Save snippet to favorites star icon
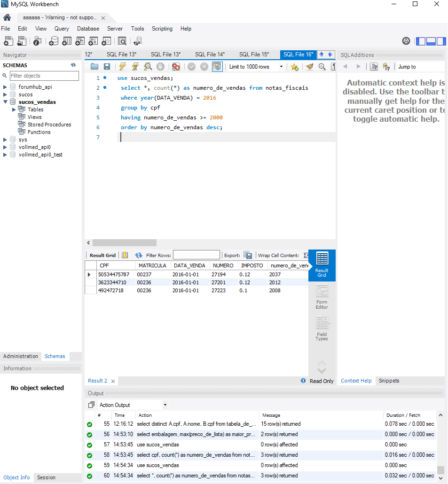Screen dimensions: 448x484 tap(295, 67)
